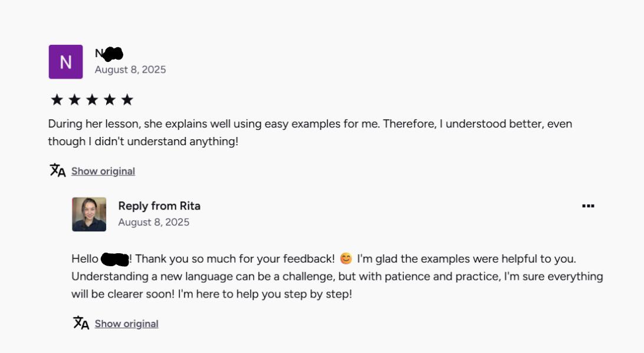Click the translate icon below the review text

click(x=57, y=171)
